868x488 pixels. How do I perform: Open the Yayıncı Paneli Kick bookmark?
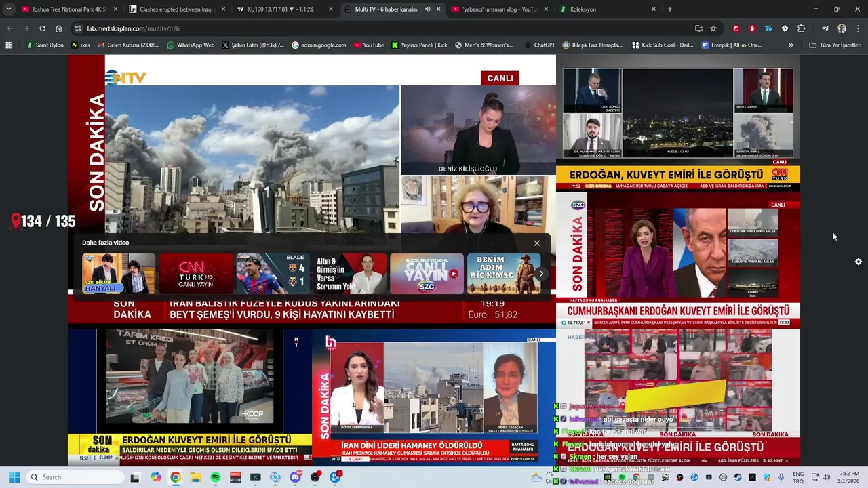click(x=419, y=45)
